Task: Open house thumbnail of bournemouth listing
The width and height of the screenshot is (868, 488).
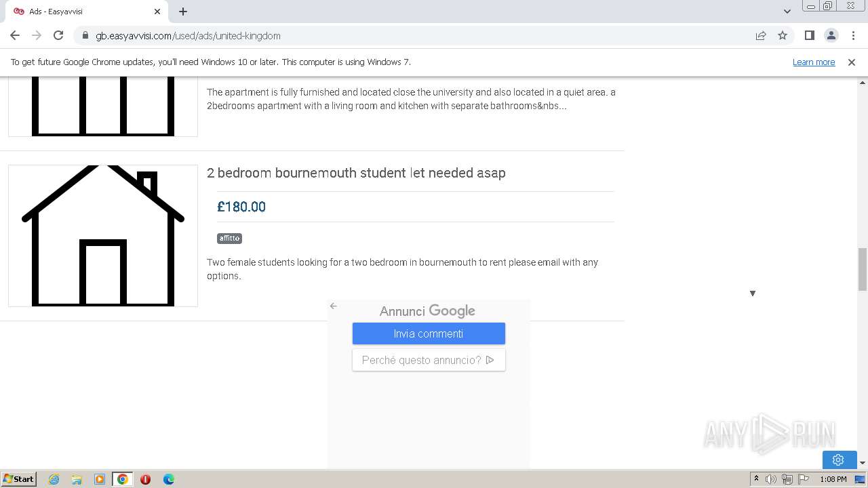Action: tap(103, 236)
